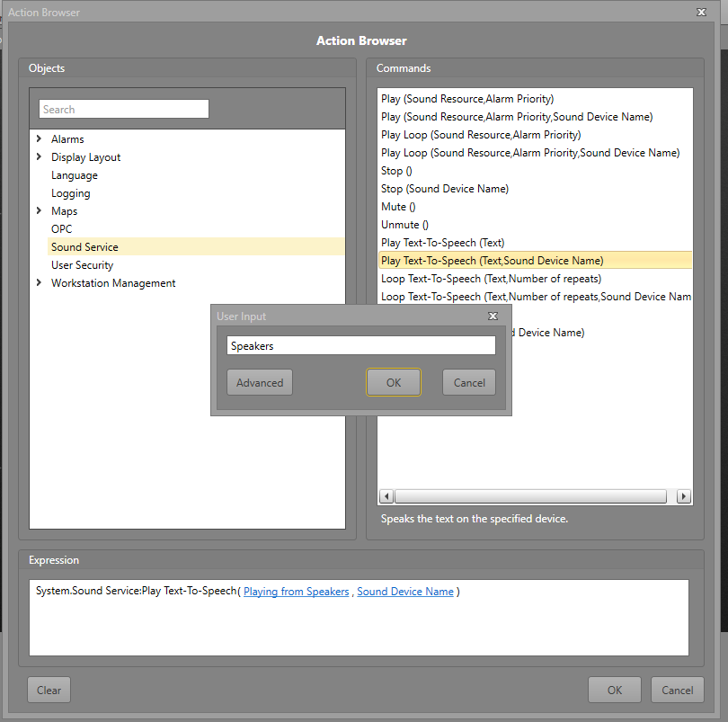Click the commands list right scroll arrow

(683, 496)
